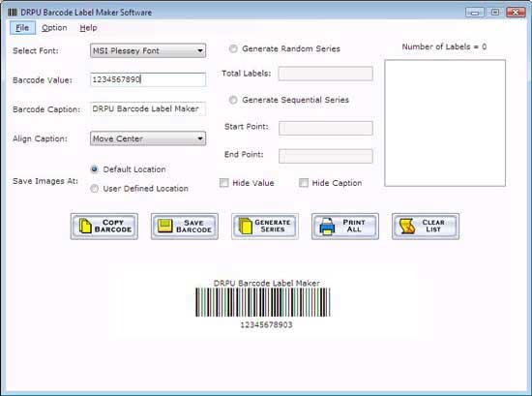Maximize the Barcode Label Maker window
Image resolution: width=532 pixels, height=396 pixels.
click(x=495, y=13)
